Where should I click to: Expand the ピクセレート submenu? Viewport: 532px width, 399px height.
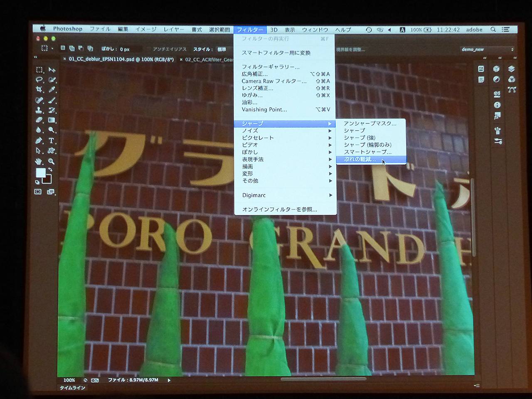(285, 138)
